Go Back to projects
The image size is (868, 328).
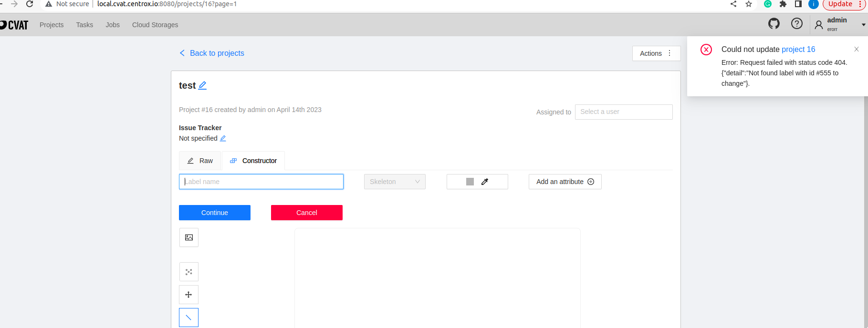click(x=212, y=53)
